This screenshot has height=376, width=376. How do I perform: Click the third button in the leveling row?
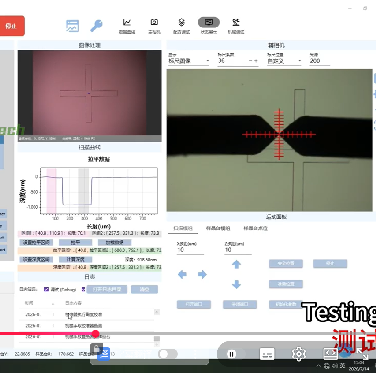click(115, 242)
